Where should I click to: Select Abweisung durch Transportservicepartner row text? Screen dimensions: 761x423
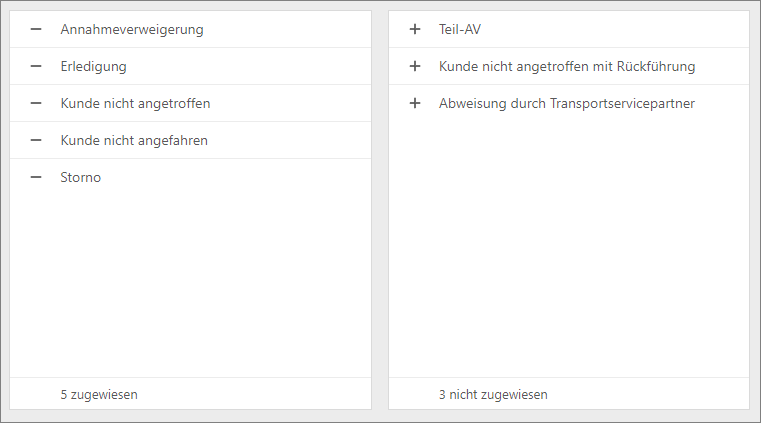(x=567, y=103)
